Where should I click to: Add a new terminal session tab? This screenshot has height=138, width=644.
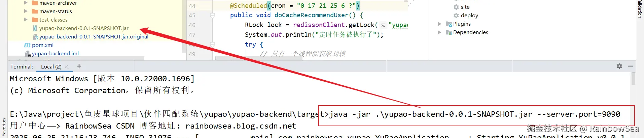point(79,66)
